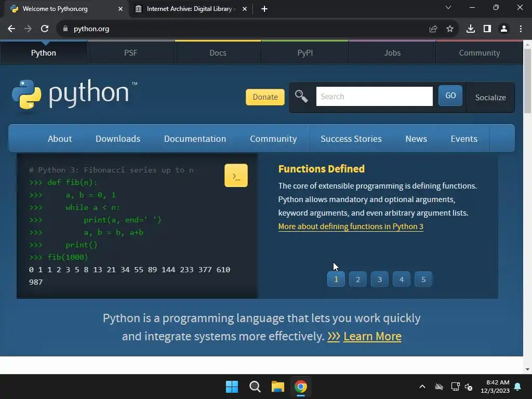Select the Python top navigation tab
The image size is (532, 399).
pyautogui.click(x=44, y=52)
